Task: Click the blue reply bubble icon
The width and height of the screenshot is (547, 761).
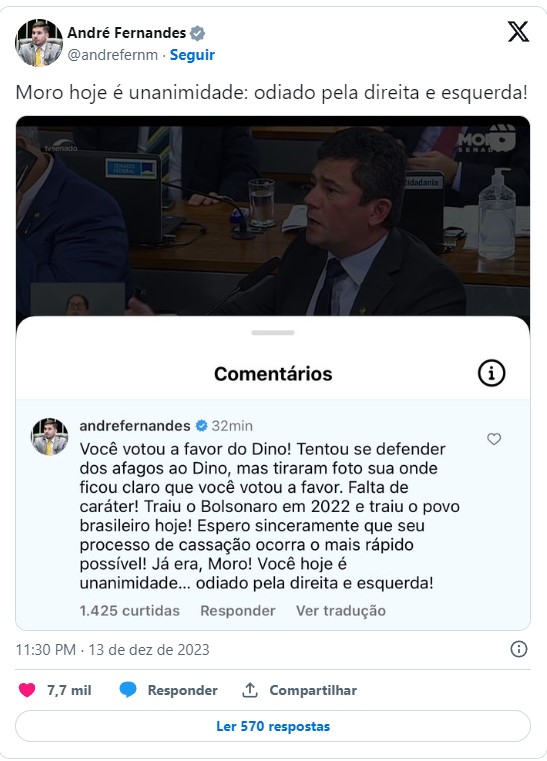Action: click(x=128, y=690)
